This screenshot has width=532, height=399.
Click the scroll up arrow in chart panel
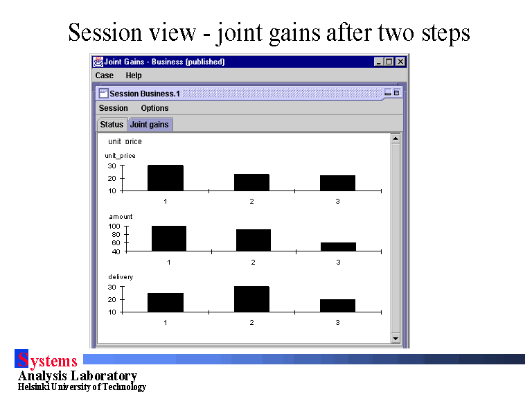coord(396,139)
